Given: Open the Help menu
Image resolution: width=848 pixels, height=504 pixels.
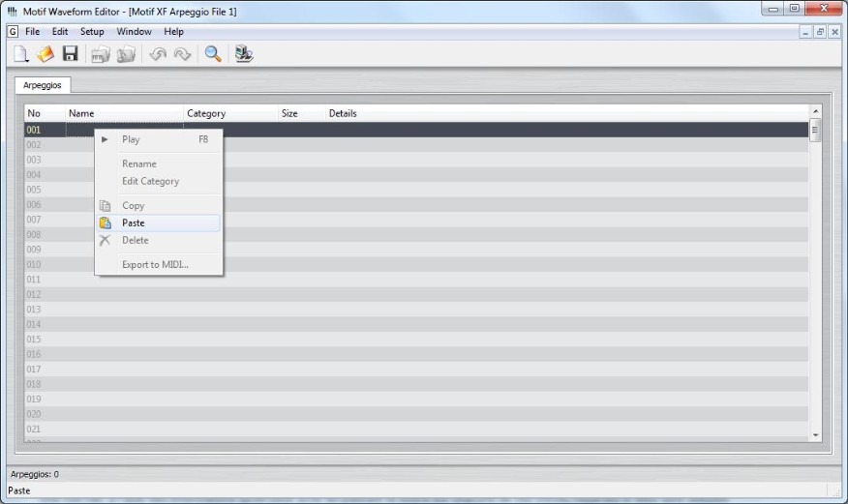Looking at the screenshot, I should pos(173,31).
